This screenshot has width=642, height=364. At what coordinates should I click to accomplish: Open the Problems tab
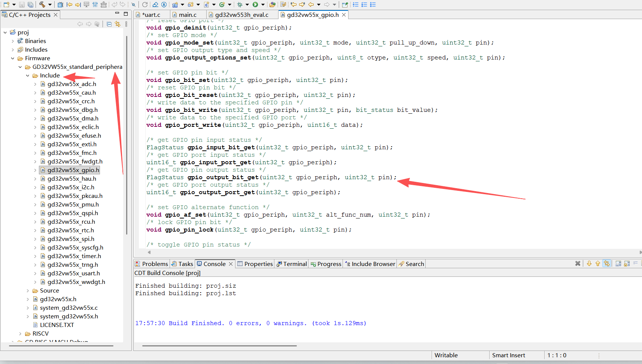click(152, 264)
